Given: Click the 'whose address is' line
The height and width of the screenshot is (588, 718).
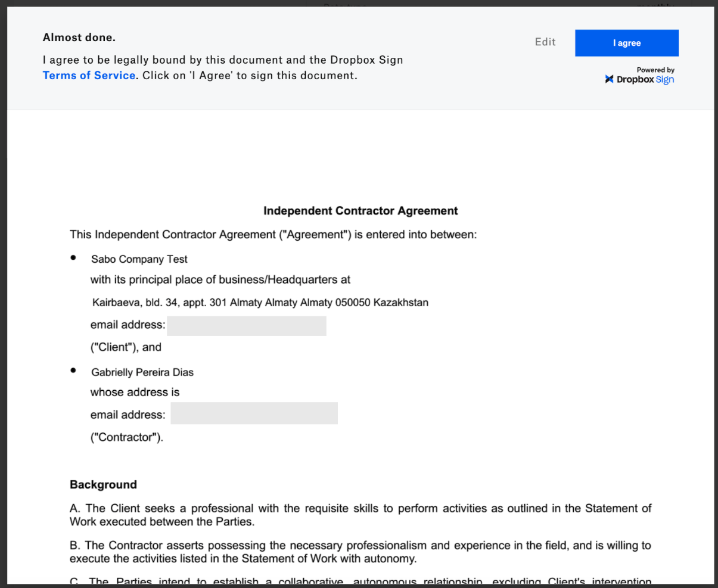Looking at the screenshot, I should [135, 392].
